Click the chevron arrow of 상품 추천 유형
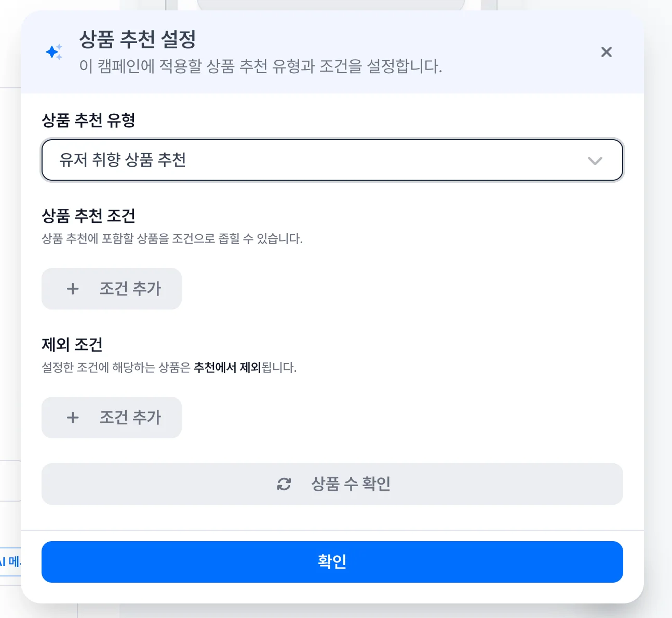This screenshot has height=618, width=672. pos(595,160)
